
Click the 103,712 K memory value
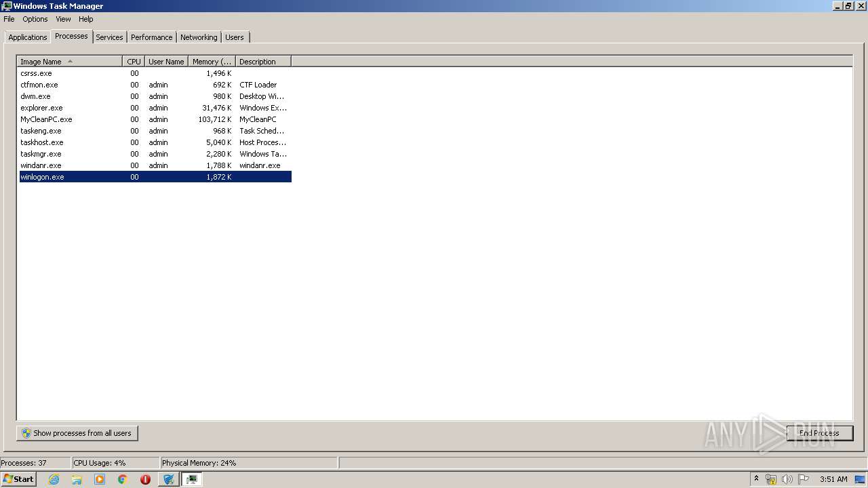click(x=215, y=119)
